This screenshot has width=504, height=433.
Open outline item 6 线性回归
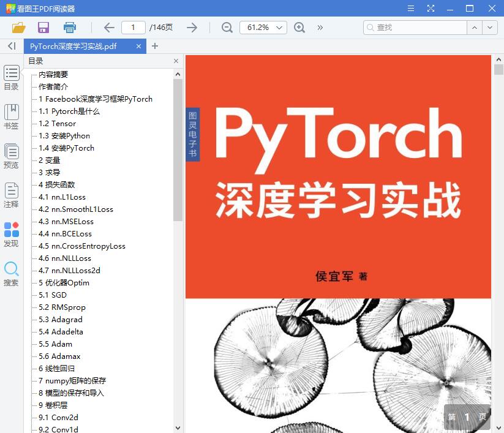(x=56, y=369)
